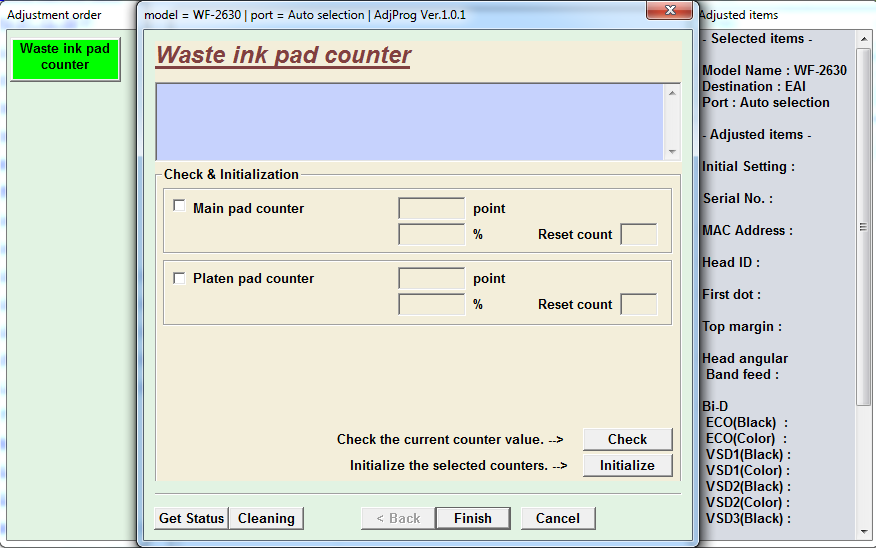Enable the Main pad counter checkbox
The image size is (876, 548).
point(179,206)
